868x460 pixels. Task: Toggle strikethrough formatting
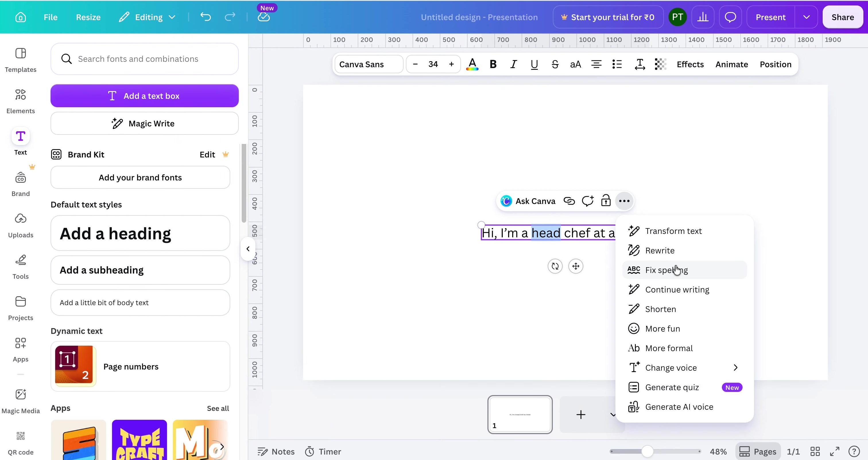pos(555,64)
